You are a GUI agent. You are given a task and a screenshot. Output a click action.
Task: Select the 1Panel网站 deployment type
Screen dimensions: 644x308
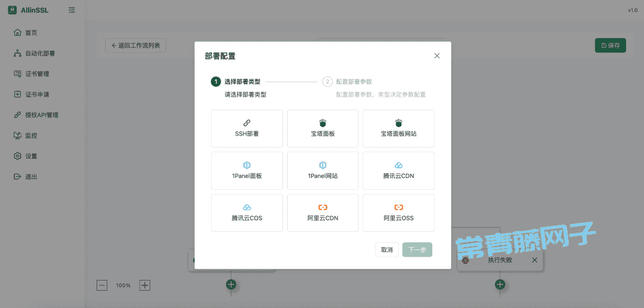(x=323, y=171)
